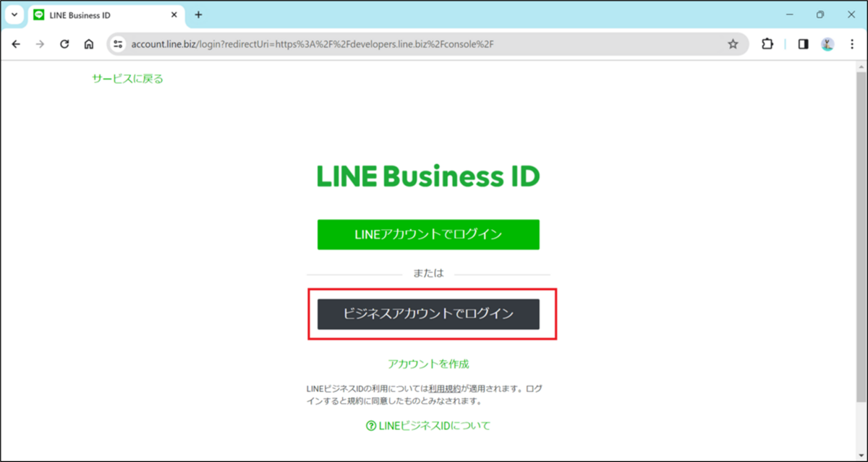Bookmark this page with the star icon

[x=733, y=44]
